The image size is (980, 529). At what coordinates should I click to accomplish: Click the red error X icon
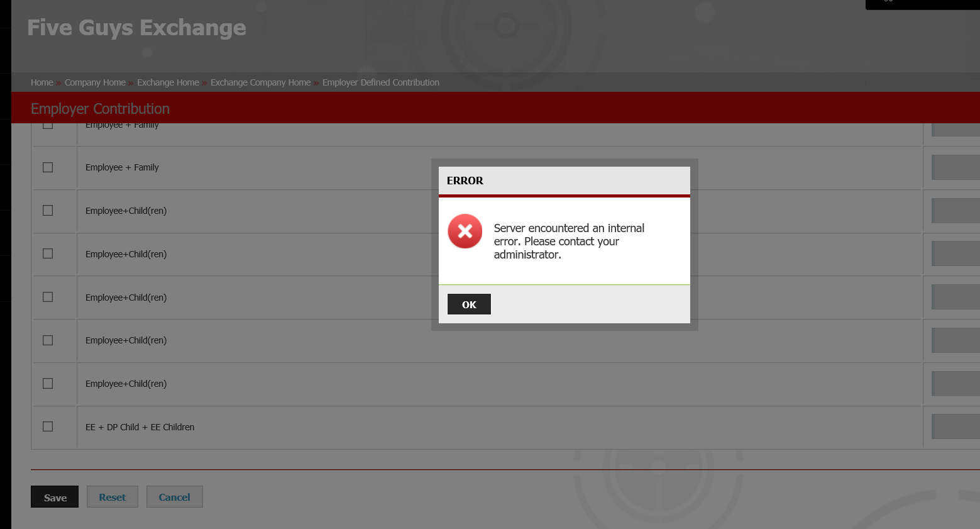point(465,231)
